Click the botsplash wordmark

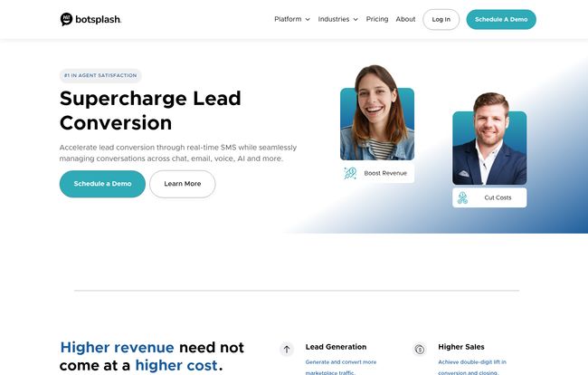click(99, 20)
